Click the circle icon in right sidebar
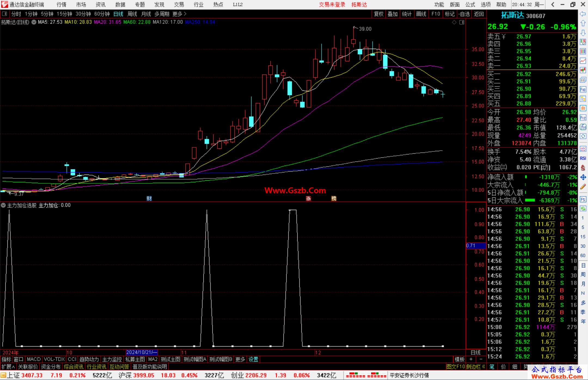The height and width of the screenshot is (380, 588). click(x=583, y=136)
